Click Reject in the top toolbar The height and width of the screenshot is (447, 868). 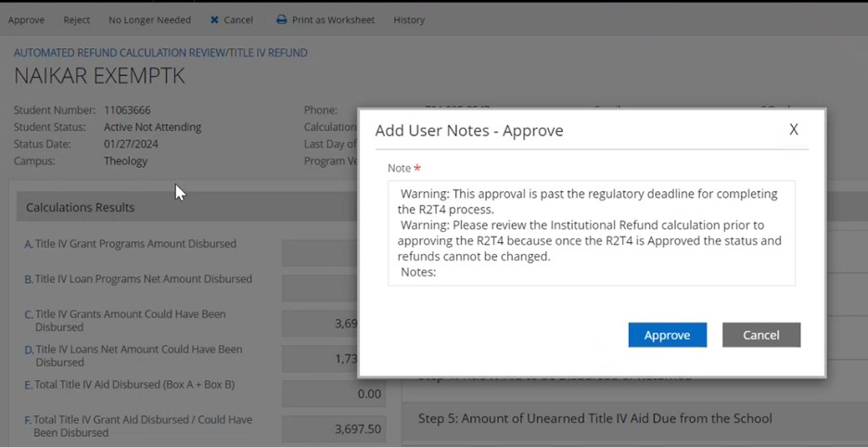click(x=76, y=20)
